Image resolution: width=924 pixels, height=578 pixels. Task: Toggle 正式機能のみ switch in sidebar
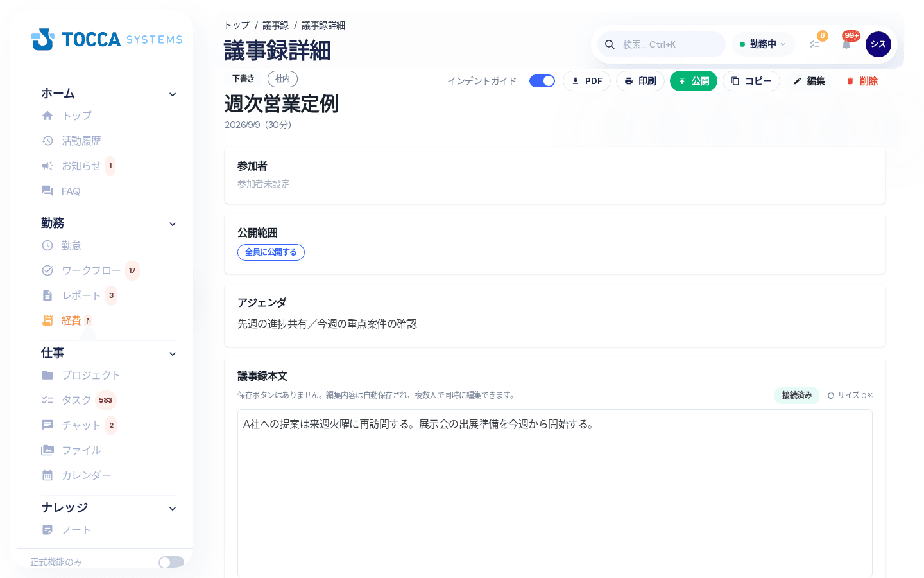(171, 563)
